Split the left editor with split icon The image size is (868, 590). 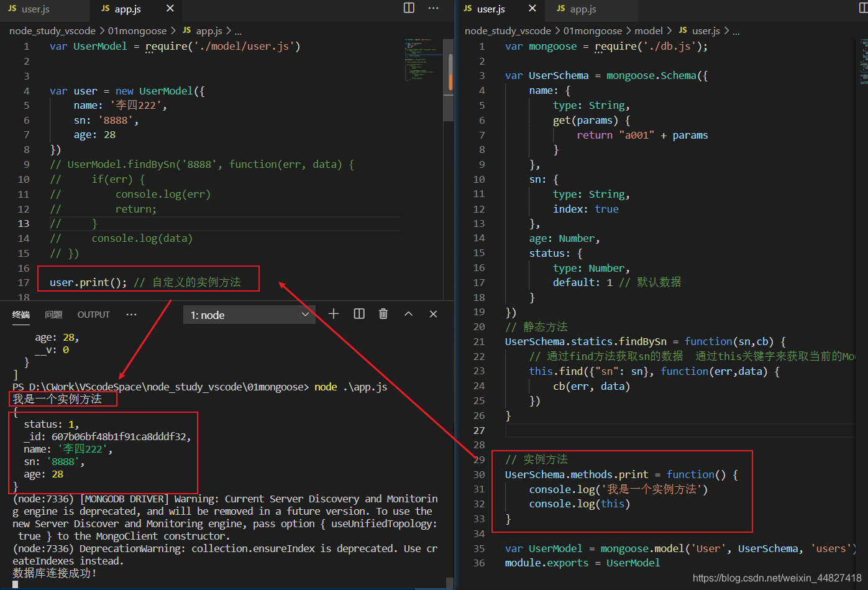[x=409, y=7]
